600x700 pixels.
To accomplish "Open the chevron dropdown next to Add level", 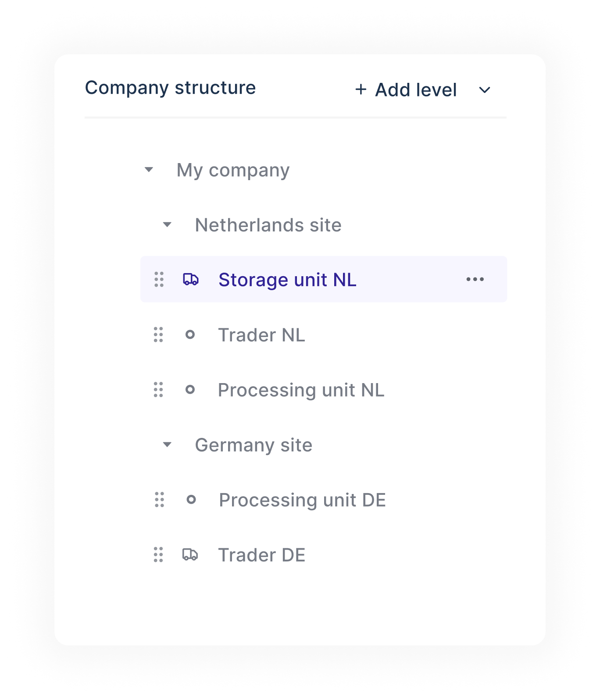I will [x=485, y=90].
